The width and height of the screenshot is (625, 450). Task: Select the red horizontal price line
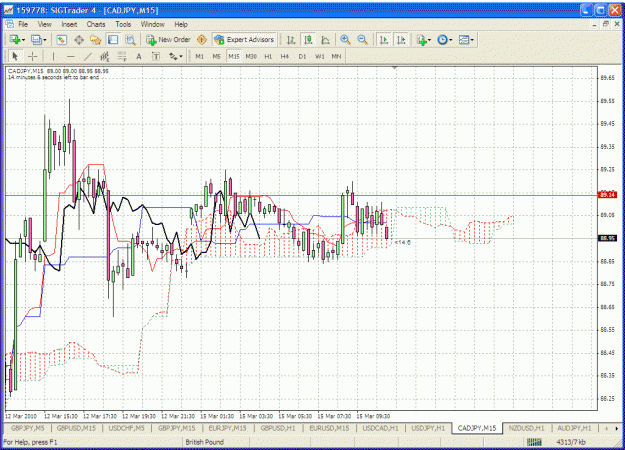(301, 195)
